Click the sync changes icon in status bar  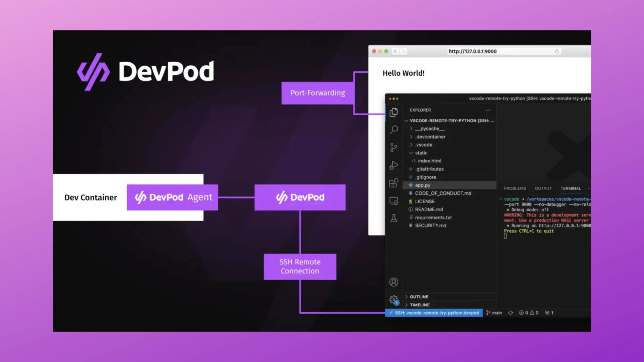(510, 313)
